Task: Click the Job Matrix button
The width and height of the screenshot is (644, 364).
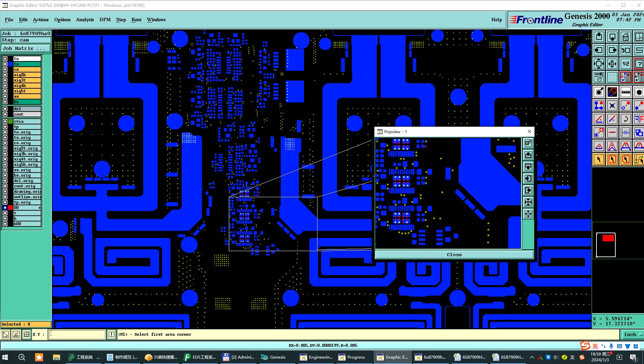Action: click(26, 49)
